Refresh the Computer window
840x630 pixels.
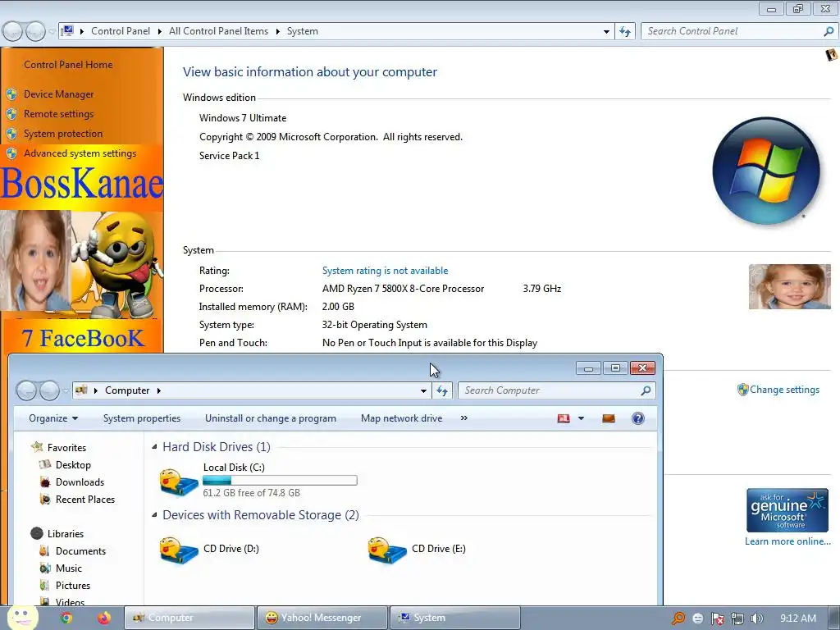tap(442, 390)
